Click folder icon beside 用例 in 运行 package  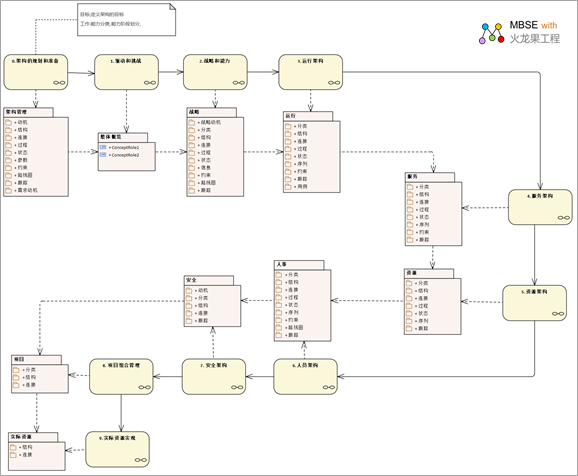[288, 187]
